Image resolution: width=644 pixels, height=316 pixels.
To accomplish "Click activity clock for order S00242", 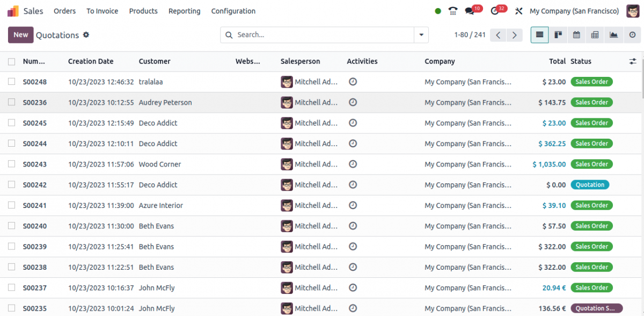I will click(353, 185).
